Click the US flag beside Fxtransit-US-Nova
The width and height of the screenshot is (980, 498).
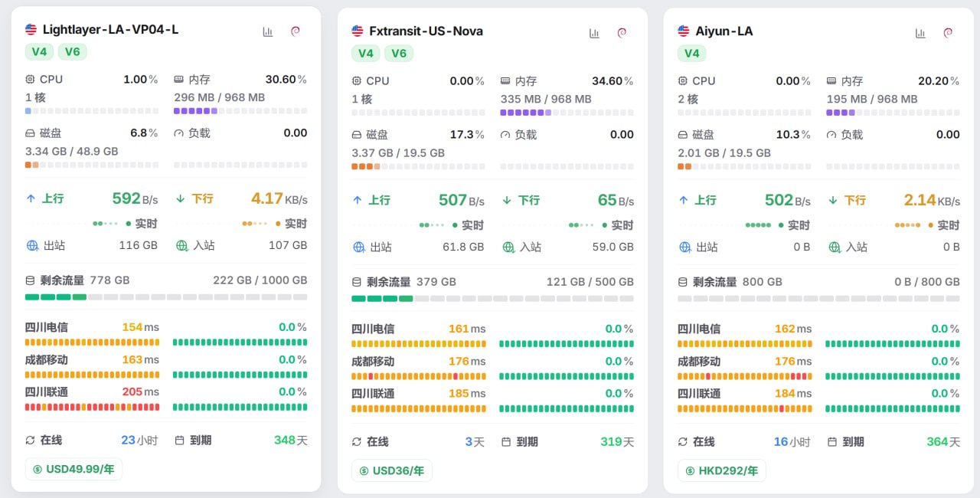[358, 31]
